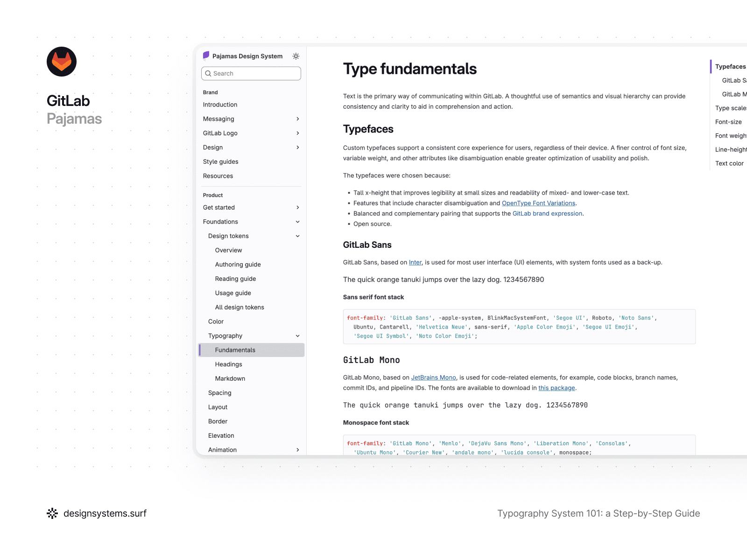Collapse the Typography section chevron
The height and width of the screenshot is (560, 747).
pos(298,336)
